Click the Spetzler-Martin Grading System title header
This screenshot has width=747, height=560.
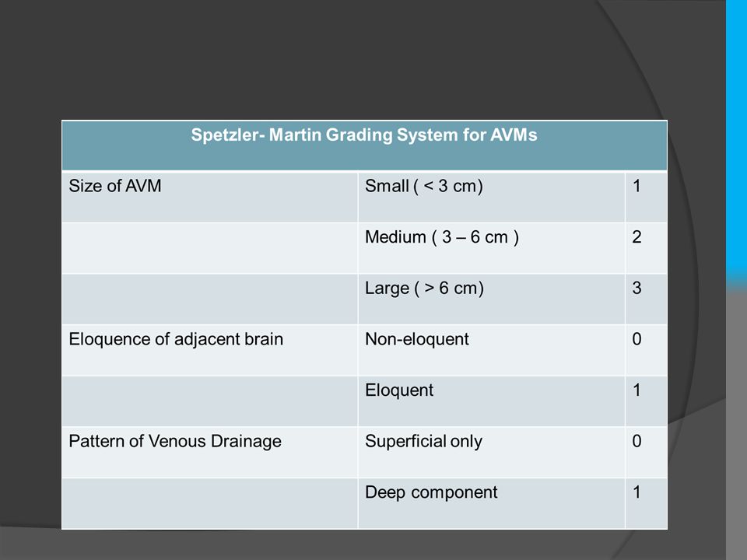click(x=364, y=145)
